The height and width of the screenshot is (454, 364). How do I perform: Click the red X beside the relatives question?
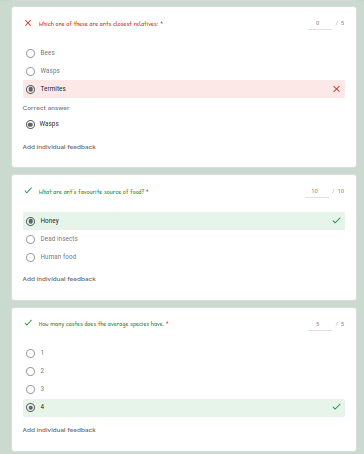click(28, 23)
